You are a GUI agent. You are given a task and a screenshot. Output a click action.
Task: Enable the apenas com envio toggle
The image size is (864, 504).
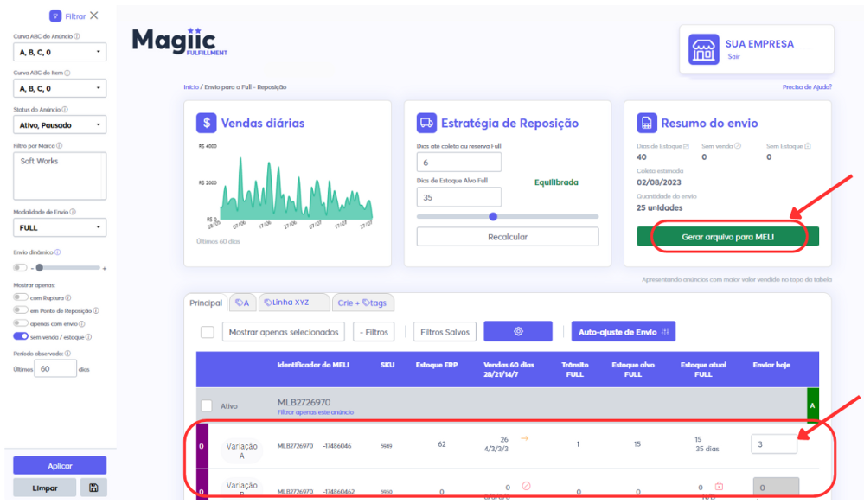(21, 323)
